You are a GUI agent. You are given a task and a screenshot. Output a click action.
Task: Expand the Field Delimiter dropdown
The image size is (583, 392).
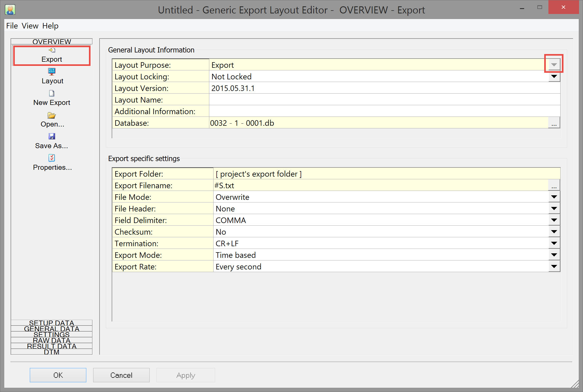coord(554,220)
